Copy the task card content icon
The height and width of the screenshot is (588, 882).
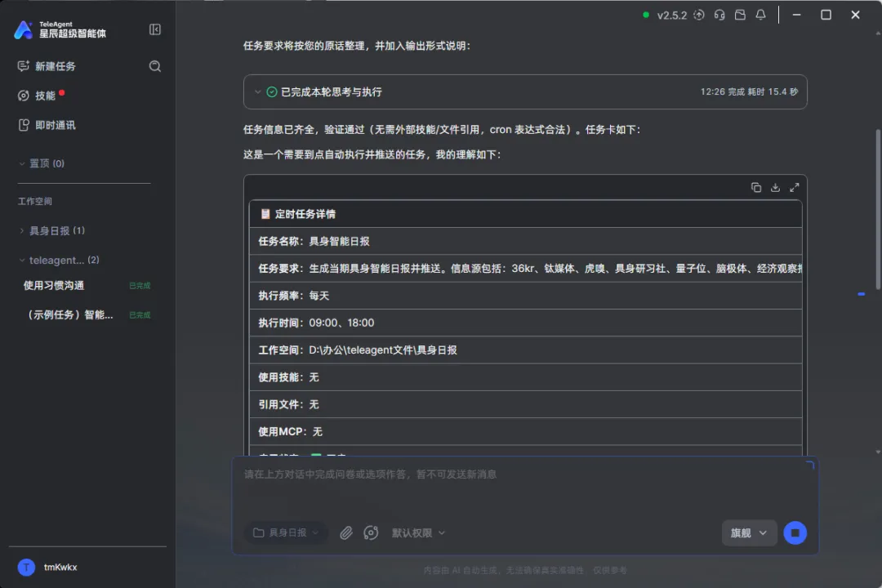click(756, 187)
